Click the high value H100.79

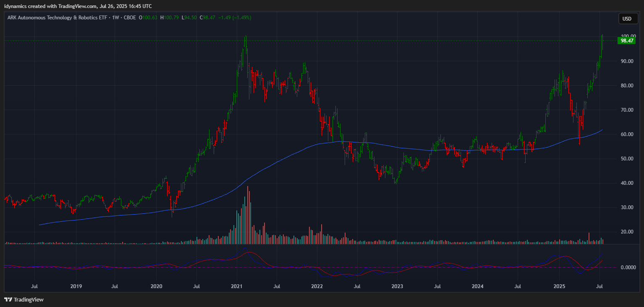(x=170, y=18)
